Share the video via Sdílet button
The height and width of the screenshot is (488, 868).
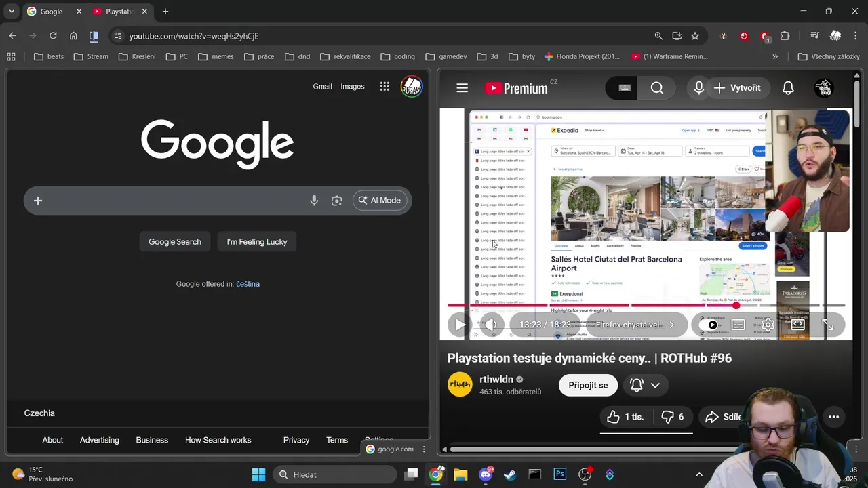tap(724, 417)
